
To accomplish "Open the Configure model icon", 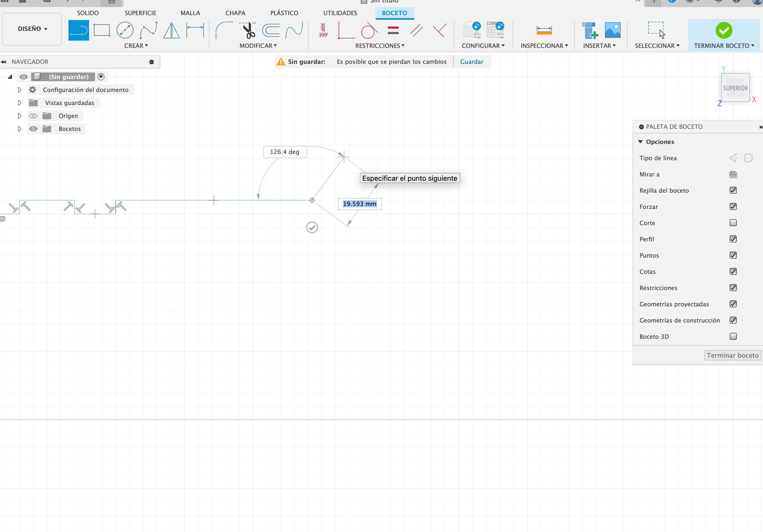I will point(472,30).
